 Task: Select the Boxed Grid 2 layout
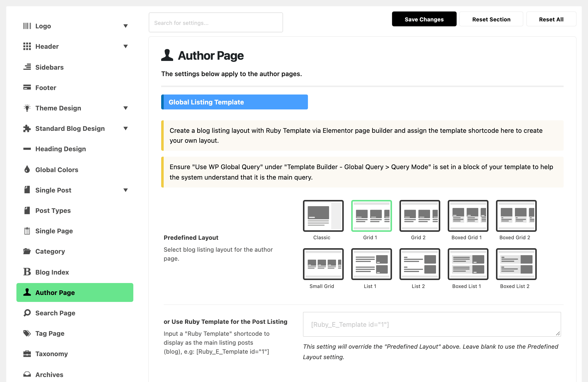(x=516, y=216)
